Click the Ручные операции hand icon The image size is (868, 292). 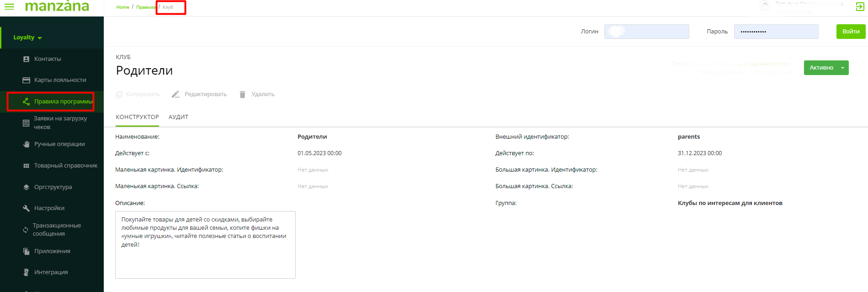pos(26,144)
